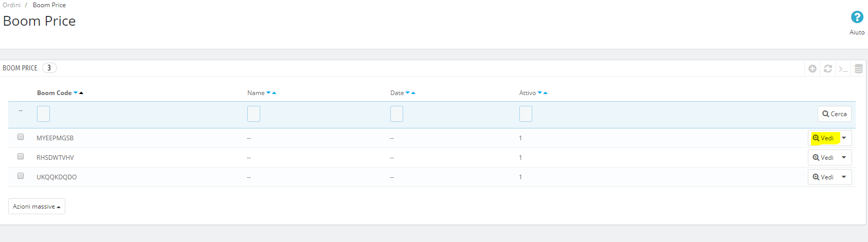Click the Boom Price breadcrumb
The width and height of the screenshot is (868, 242).
click(49, 5)
